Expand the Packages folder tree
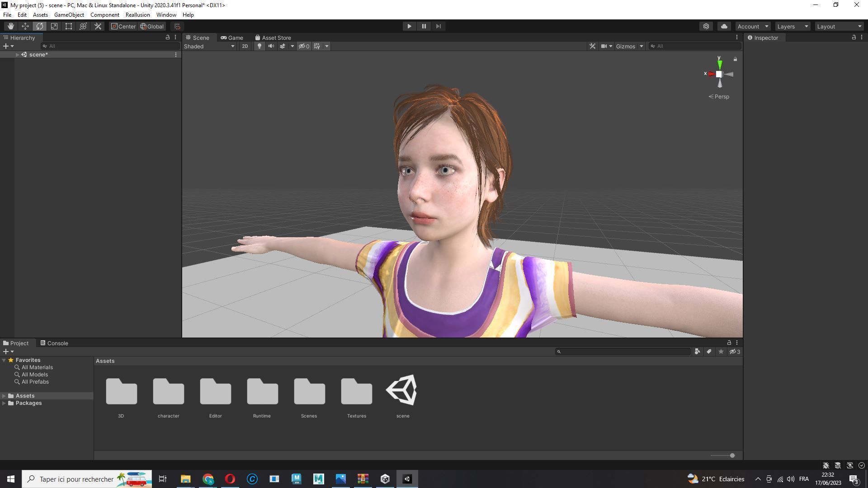The height and width of the screenshot is (488, 868). pos(4,403)
